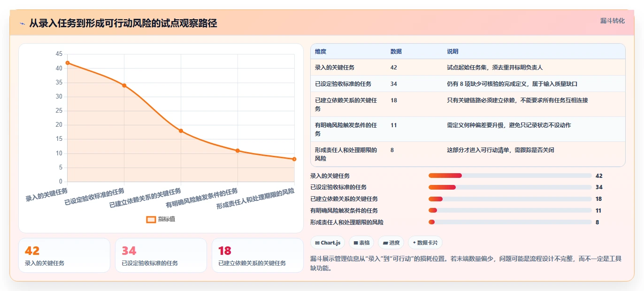Screen dimensions: 644x291
Task: Click the progress value 42 beside the bar
Action: click(599, 176)
